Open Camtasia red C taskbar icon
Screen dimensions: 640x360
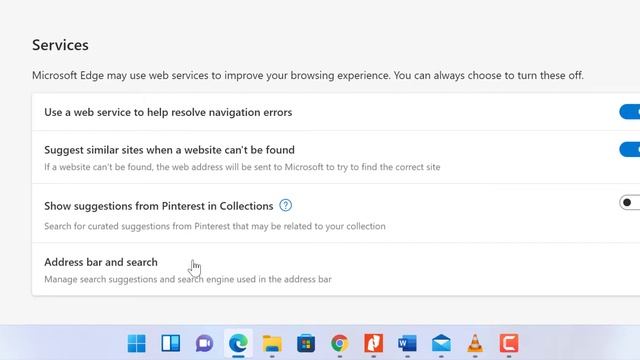click(509, 343)
